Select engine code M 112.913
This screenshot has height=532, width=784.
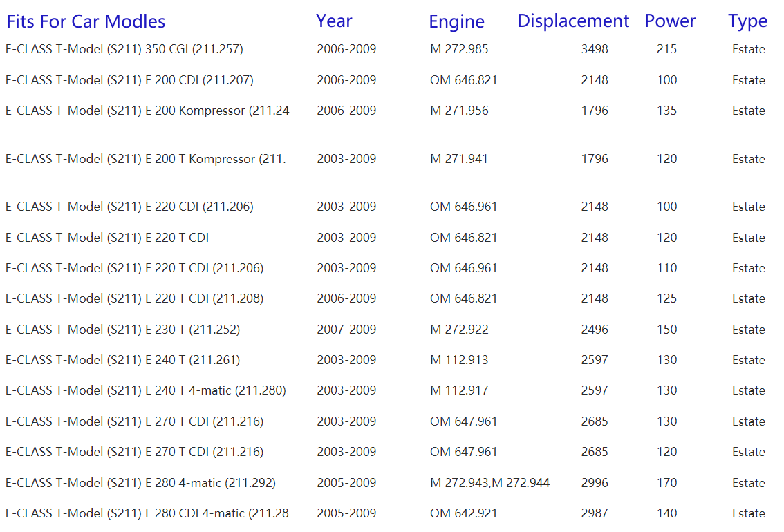click(459, 360)
